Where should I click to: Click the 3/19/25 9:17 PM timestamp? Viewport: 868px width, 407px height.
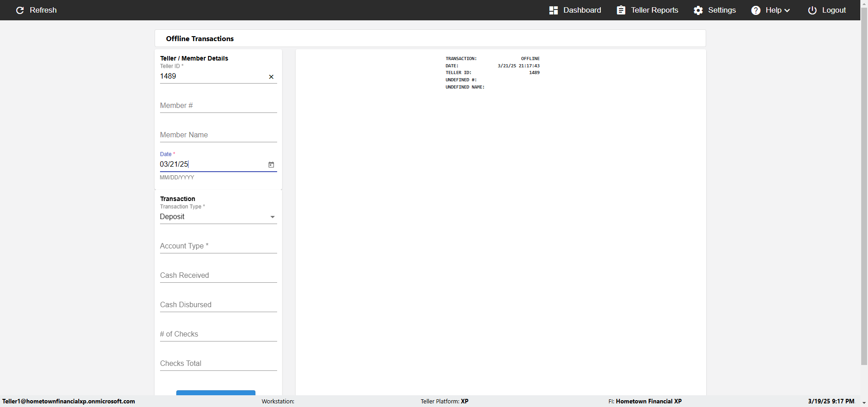click(x=831, y=401)
